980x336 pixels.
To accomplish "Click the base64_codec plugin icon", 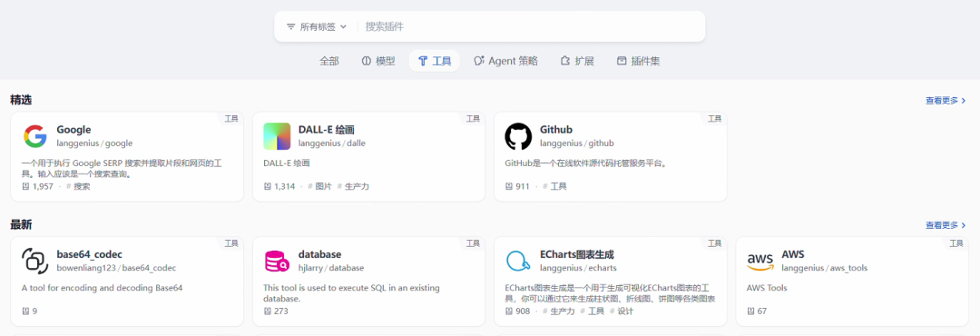I will [35, 261].
